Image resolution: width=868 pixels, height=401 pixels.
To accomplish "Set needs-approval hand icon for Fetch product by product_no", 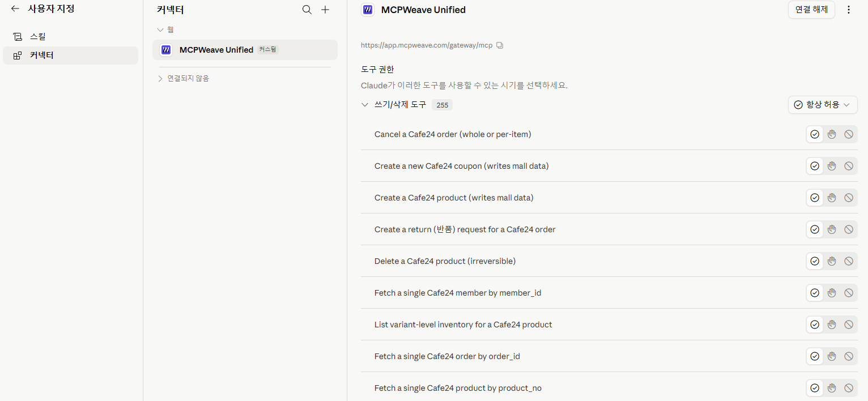I will 832,388.
